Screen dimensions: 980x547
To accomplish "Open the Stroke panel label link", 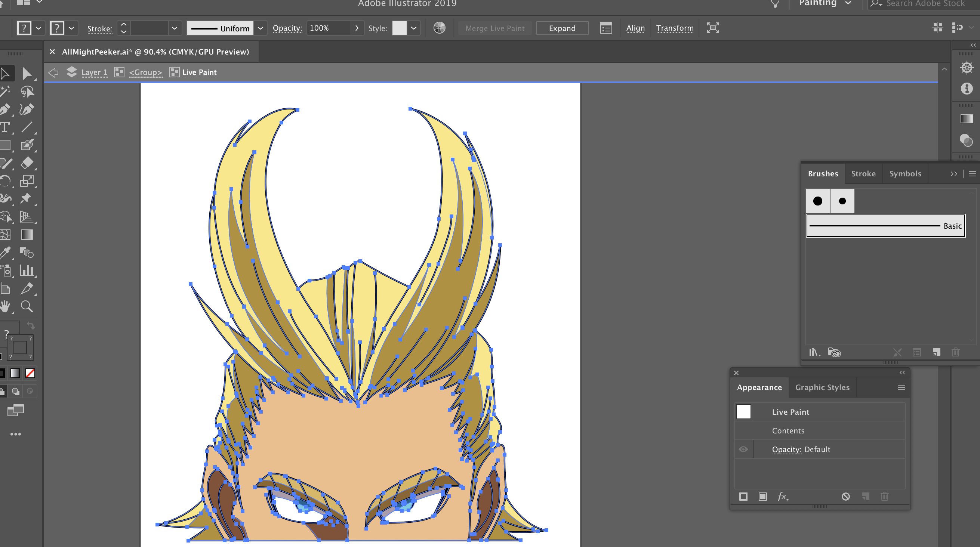I will 100,28.
